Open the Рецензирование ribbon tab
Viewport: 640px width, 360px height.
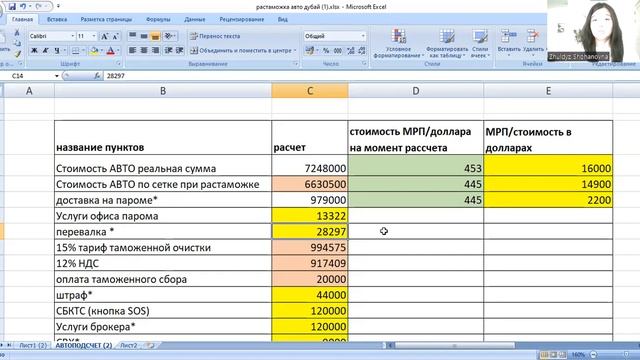(x=242, y=19)
